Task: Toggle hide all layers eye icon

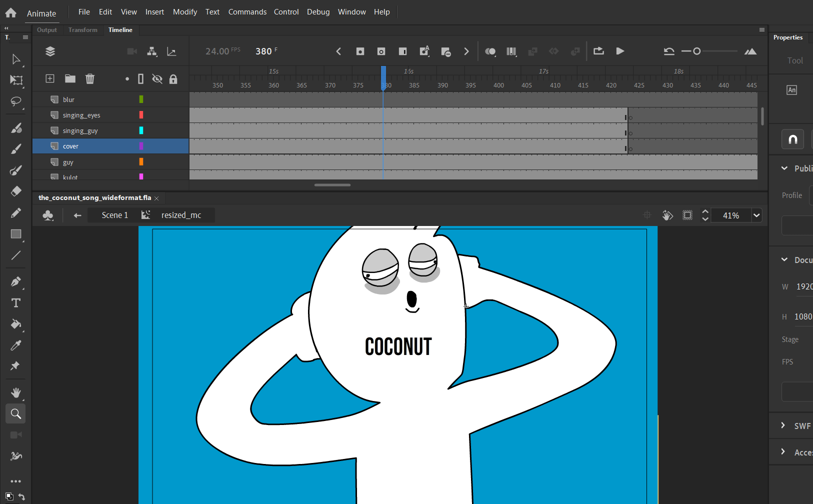Action: coord(157,79)
